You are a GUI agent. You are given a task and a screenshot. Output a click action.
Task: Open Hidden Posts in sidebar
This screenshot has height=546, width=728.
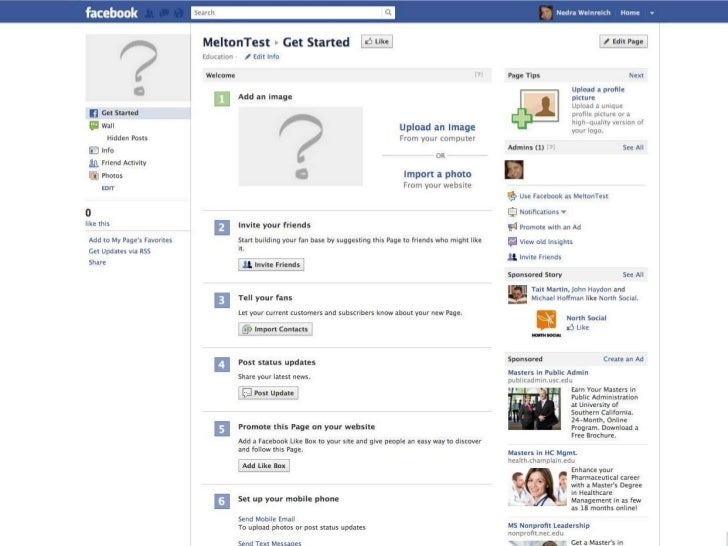pos(127,138)
